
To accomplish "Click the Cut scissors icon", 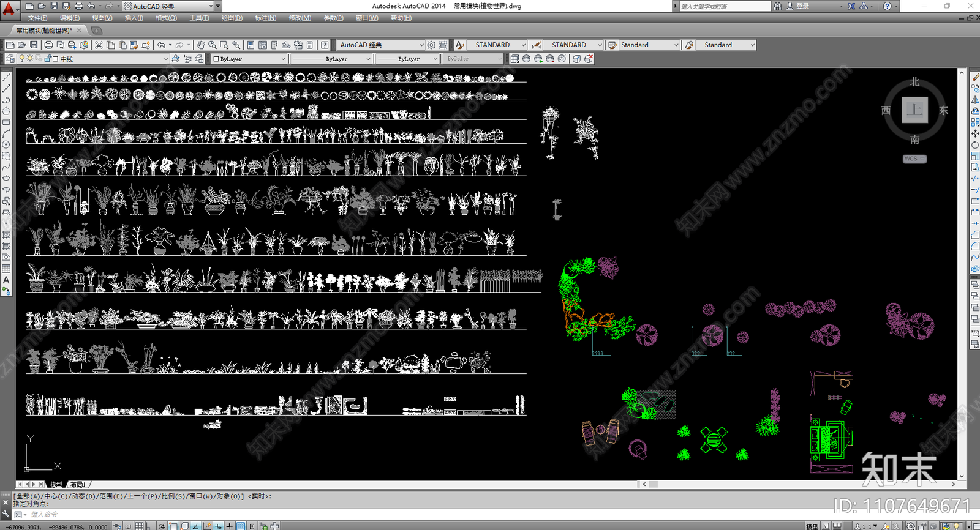I will click(x=99, y=45).
